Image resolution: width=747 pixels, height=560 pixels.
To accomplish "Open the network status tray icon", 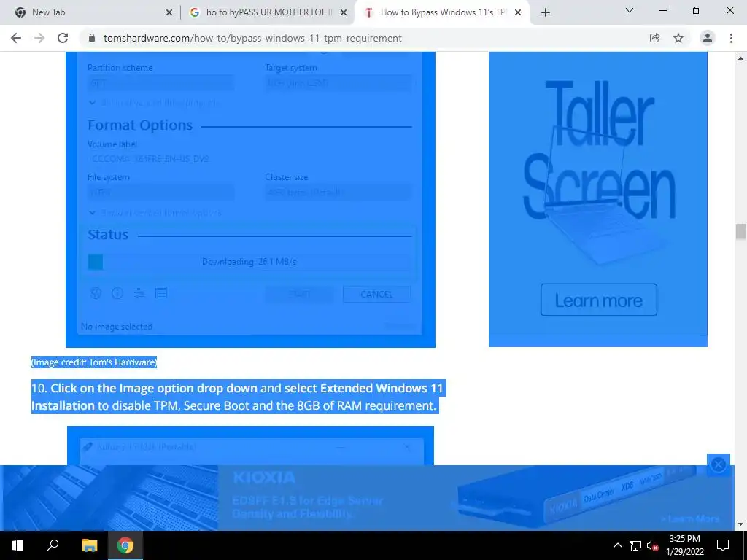I will pos(635,545).
